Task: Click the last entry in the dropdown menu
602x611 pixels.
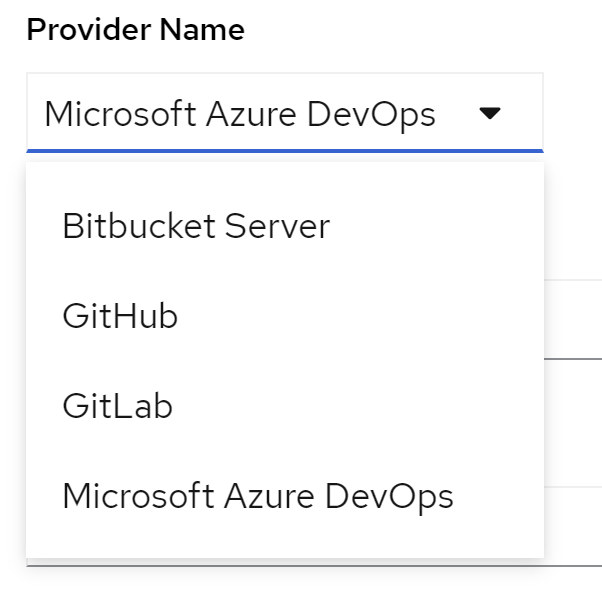Action: (x=258, y=496)
